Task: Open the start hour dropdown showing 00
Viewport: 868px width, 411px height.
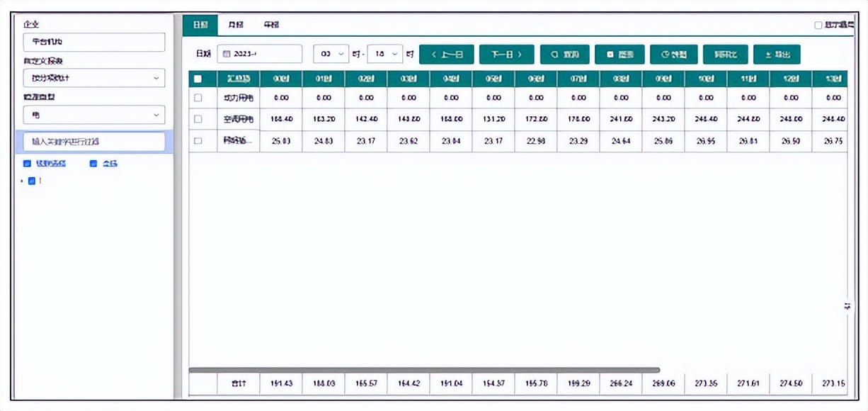Action: pos(331,55)
